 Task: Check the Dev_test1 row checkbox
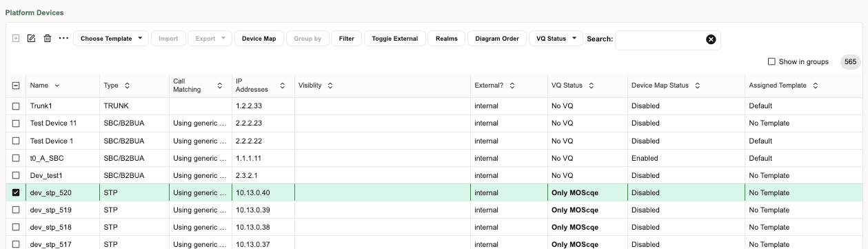pos(16,176)
